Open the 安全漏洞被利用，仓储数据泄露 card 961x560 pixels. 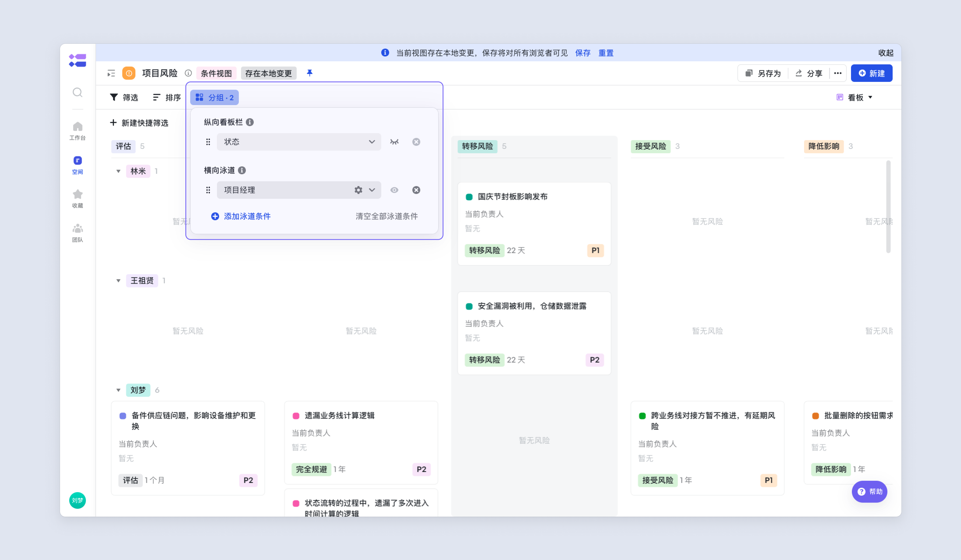point(534,333)
